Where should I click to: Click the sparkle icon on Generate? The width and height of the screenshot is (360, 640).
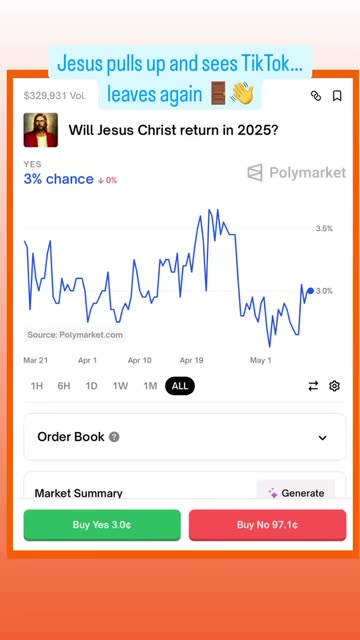pyautogui.click(x=273, y=493)
